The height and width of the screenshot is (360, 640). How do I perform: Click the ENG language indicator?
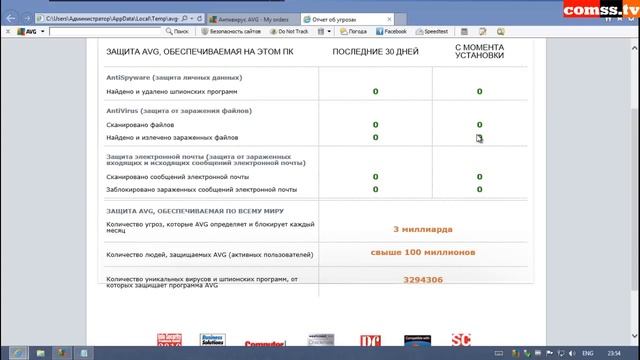pyautogui.click(x=588, y=353)
